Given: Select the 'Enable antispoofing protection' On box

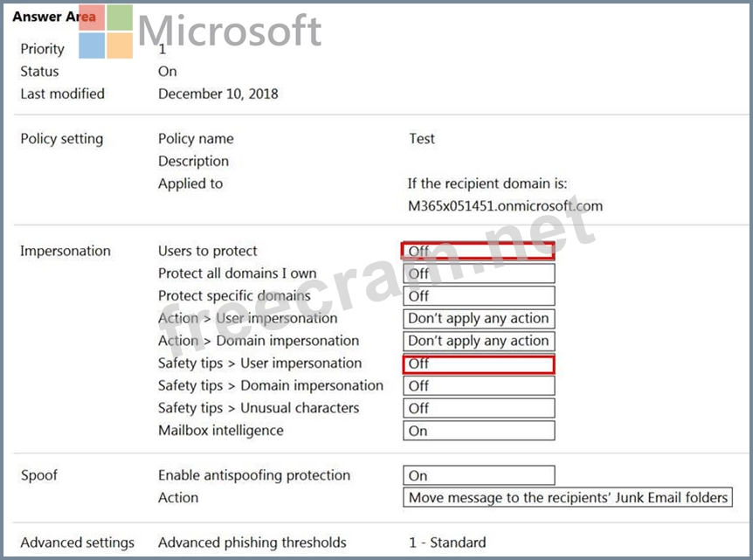Looking at the screenshot, I should click(x=478, y=476).
